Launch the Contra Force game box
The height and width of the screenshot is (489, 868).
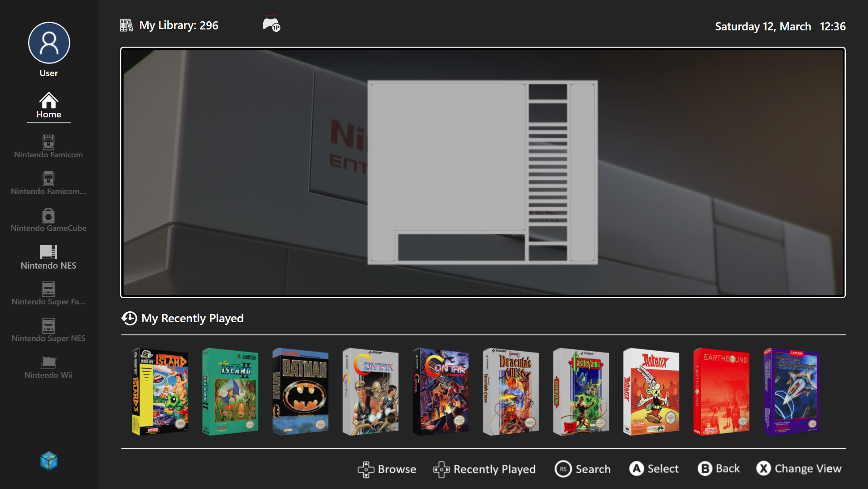(441, 392)
